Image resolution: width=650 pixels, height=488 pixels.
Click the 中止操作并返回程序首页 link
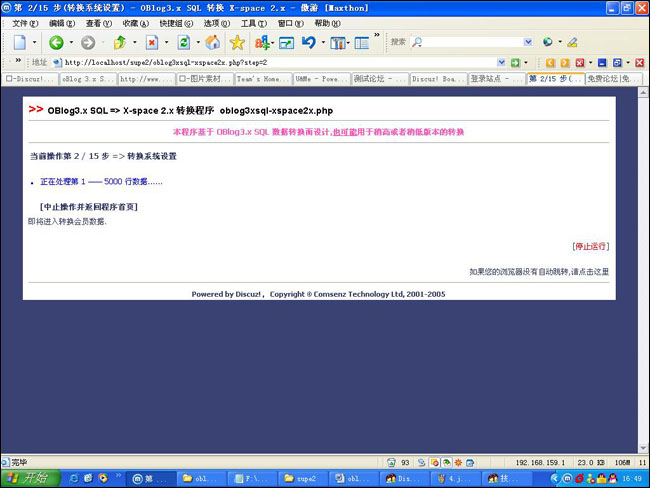[x=89, y=207]
